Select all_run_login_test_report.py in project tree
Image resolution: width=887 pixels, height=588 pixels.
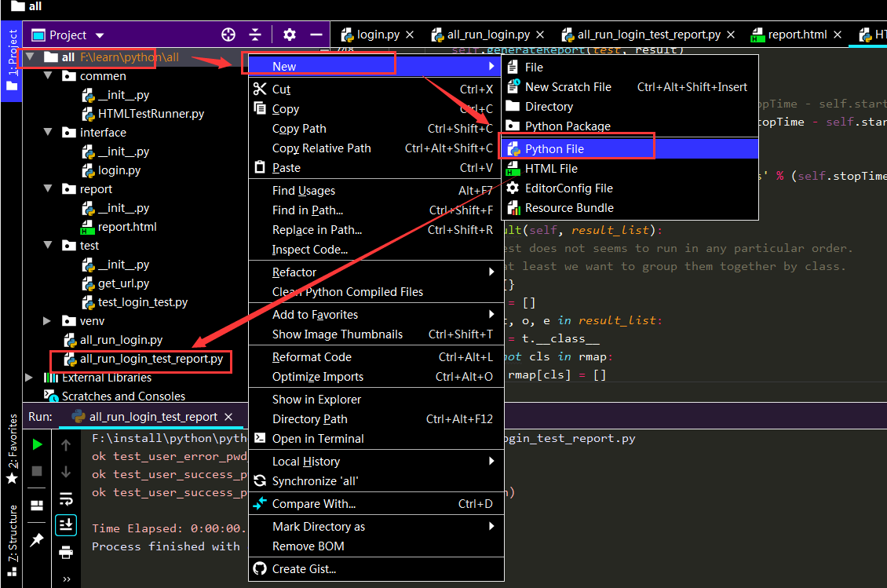tap(151, 359)
